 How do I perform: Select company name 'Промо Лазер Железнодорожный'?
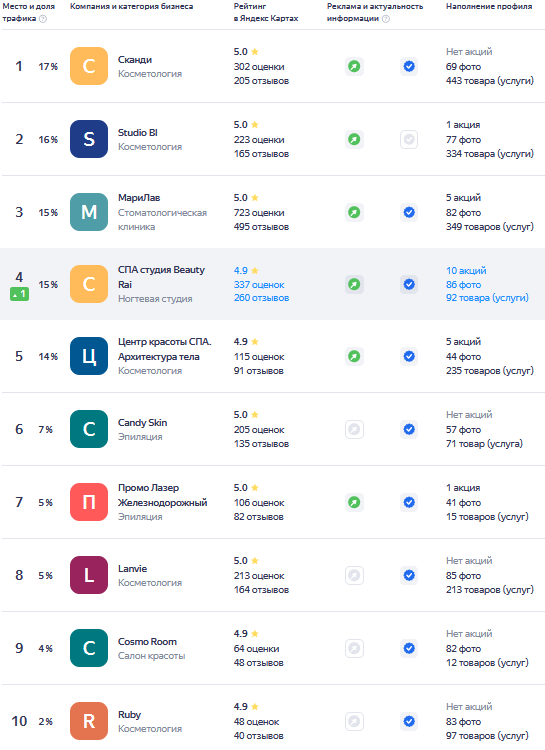(x=163, y=495)
